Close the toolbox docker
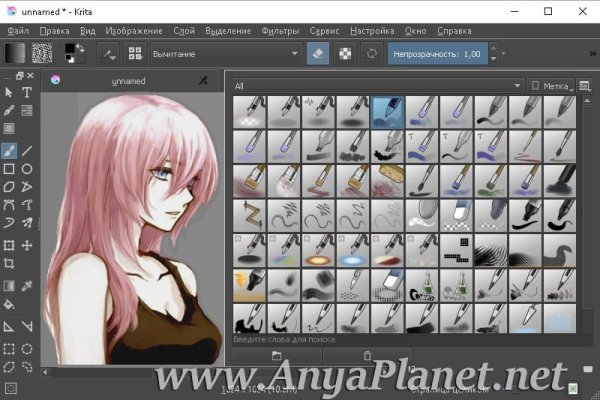The image size is (600, 400). 31,75
